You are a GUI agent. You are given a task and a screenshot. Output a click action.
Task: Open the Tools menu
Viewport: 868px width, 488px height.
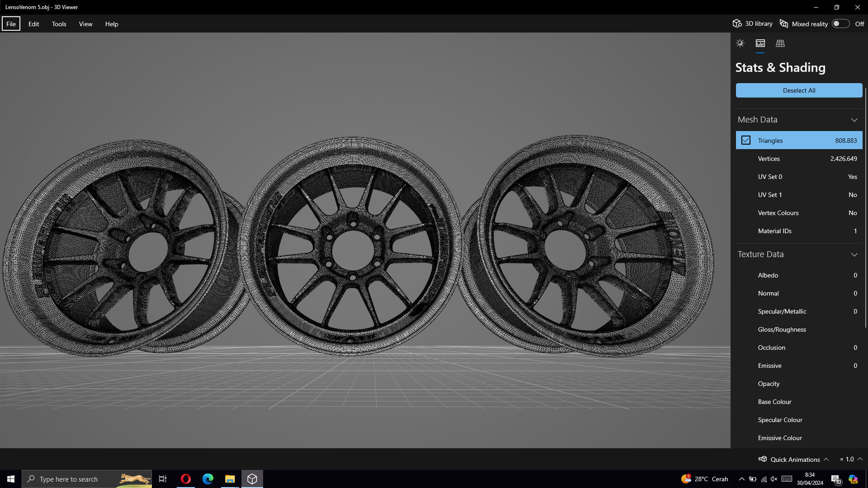click(x=59, y=24)
